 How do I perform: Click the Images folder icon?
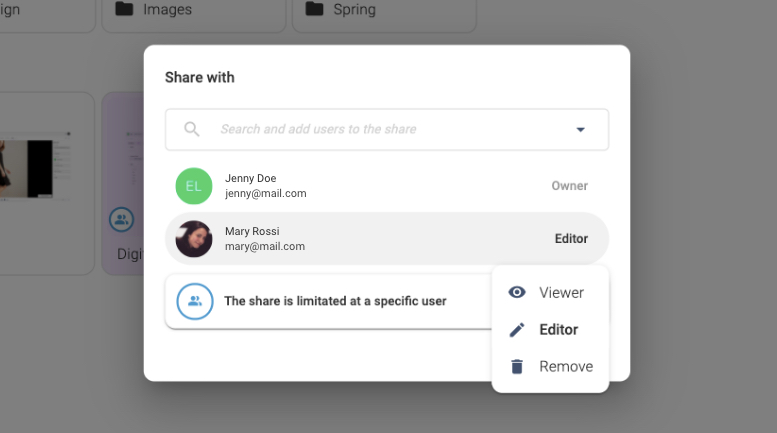[124, 9]
